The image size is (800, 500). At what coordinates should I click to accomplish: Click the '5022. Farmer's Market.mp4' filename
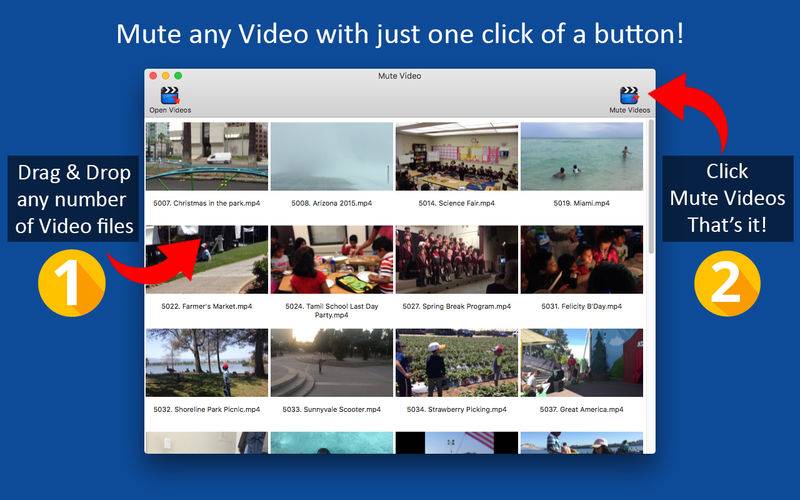[x=207, y=306]
